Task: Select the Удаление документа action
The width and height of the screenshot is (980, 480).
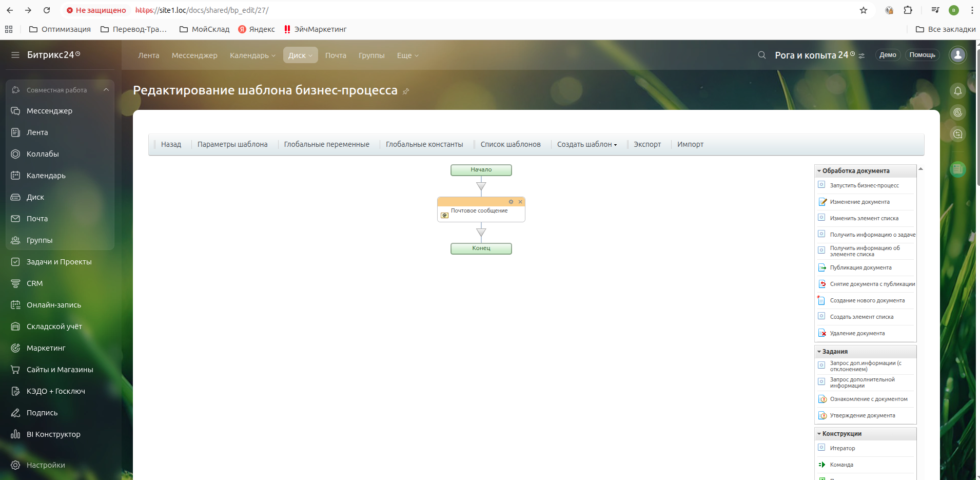Action: coord(857,333)
